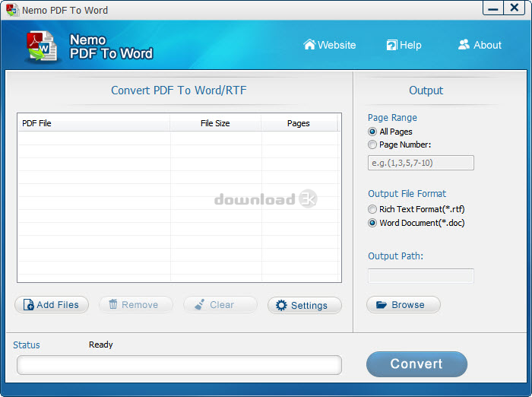Click the Add Files button

pos(52,305)
